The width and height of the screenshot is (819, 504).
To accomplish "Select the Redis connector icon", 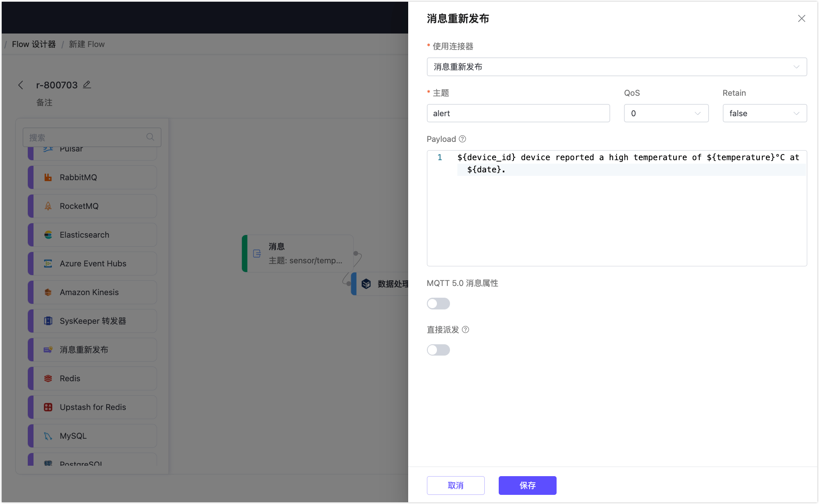I will pyautogui.click(x=49, y=378).
